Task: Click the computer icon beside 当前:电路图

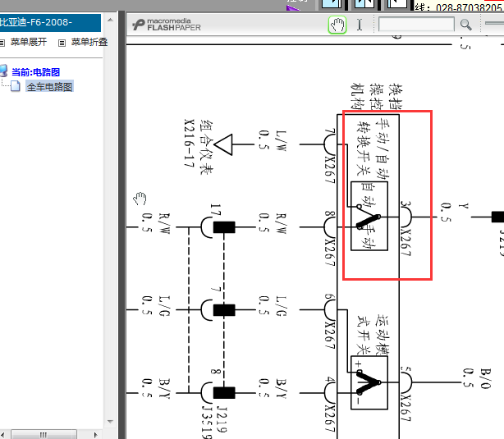Action: tap(3, 71)
